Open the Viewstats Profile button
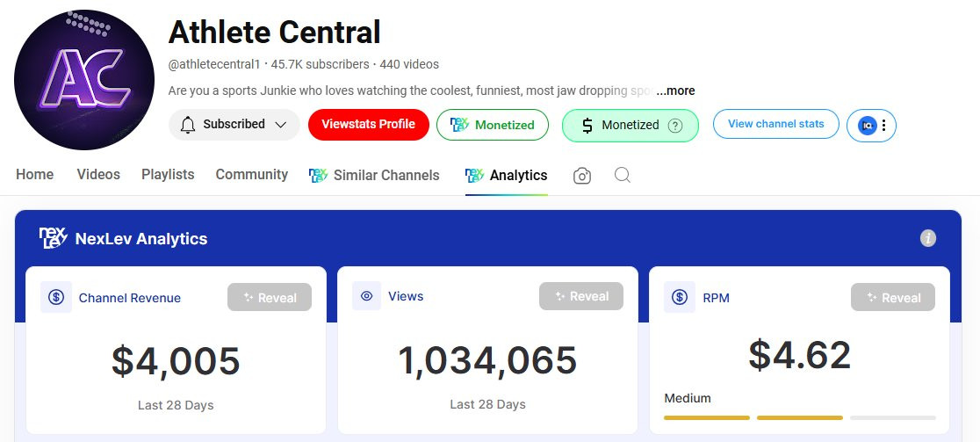The width and height of the screenshot is (980, 442). (x=368, y=125)
